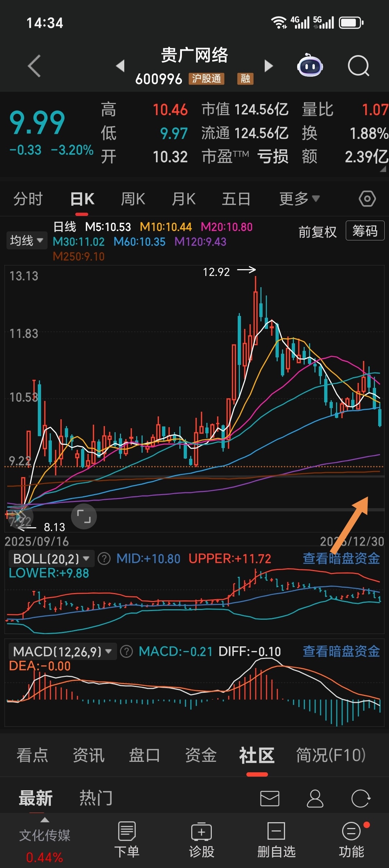Tap the M5:10.53 moving average value
This screenshot has width=389, height=868.
[x=108, y=227]
